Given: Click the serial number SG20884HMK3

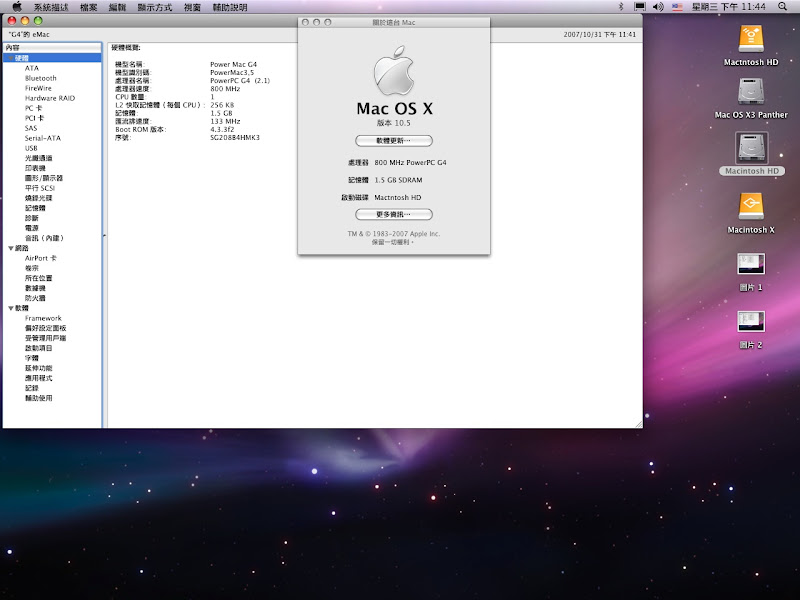Looking at the screenshot, I should tap(235, 138).
